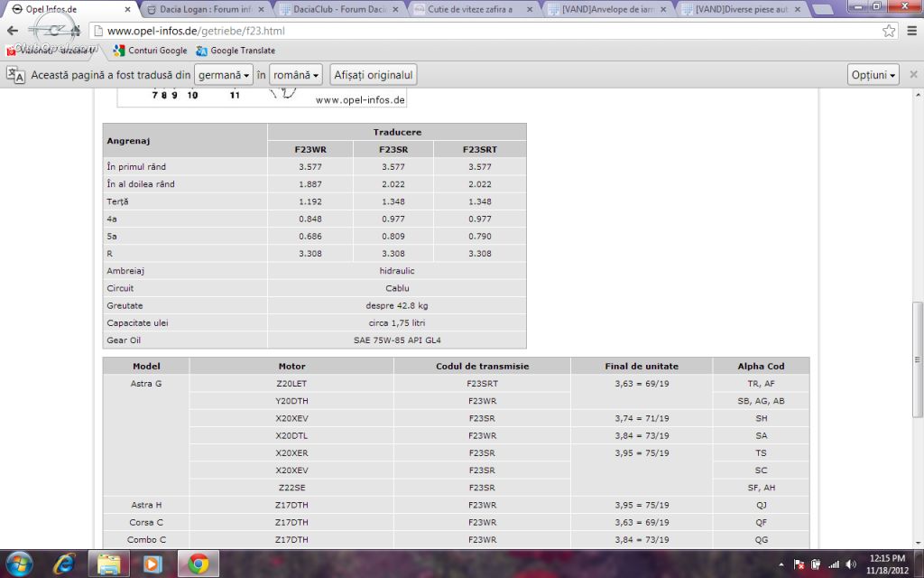The width and height of the screenshot is (924, 578).
Task: Click the Capacitate ulei row label
Action: tap(137, 322)
